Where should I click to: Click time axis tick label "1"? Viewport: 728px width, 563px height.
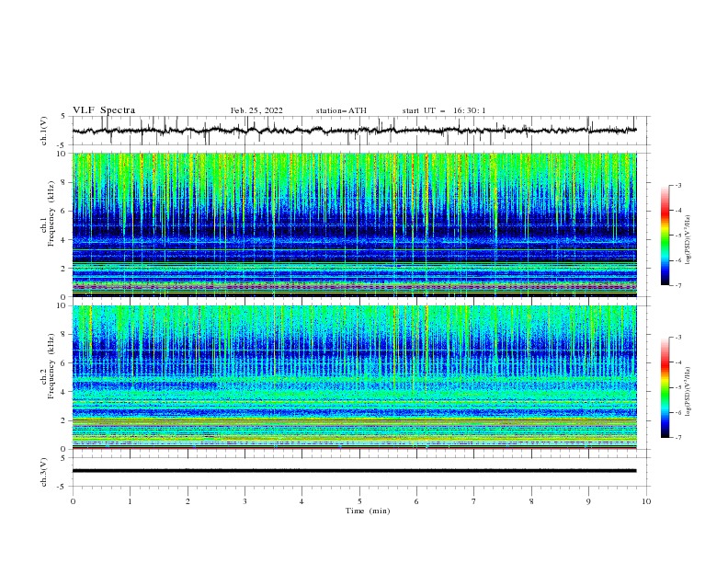tap(130, 501)
